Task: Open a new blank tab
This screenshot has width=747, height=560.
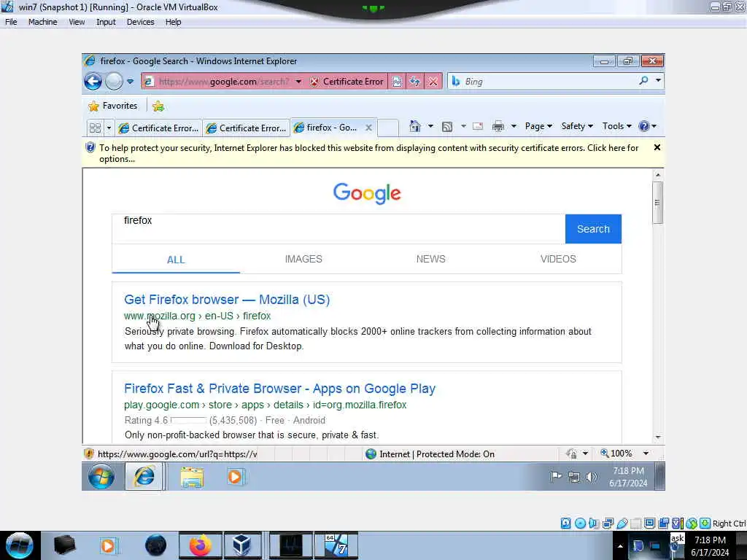Action: coord(388,128)
